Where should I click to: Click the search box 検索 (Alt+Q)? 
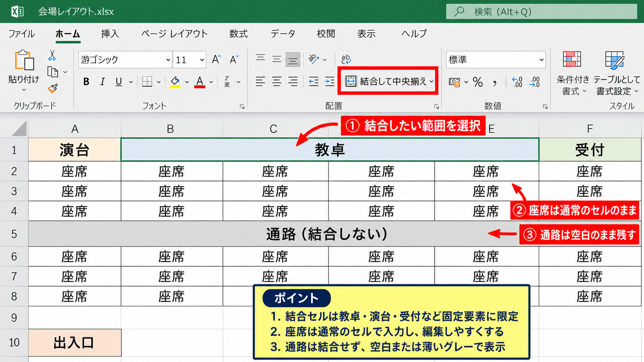pyautogui.click(x=542, y=12)
